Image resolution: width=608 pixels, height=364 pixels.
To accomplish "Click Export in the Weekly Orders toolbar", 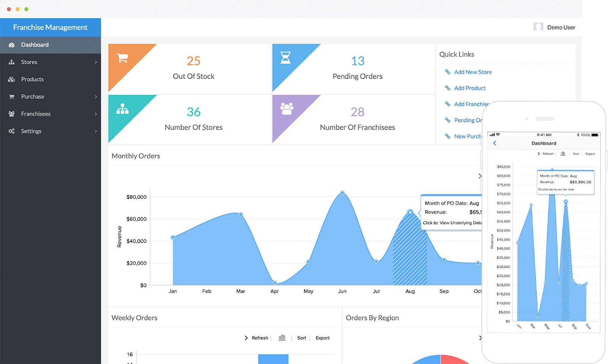I will (323, 338).
